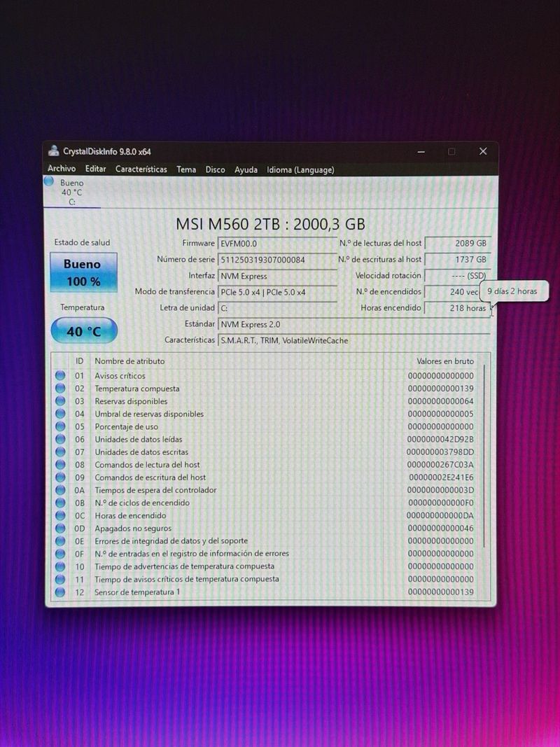Click the Firmware field EVFM00.0
This screenshot has height=747, width=560.
tap(277, 244)
